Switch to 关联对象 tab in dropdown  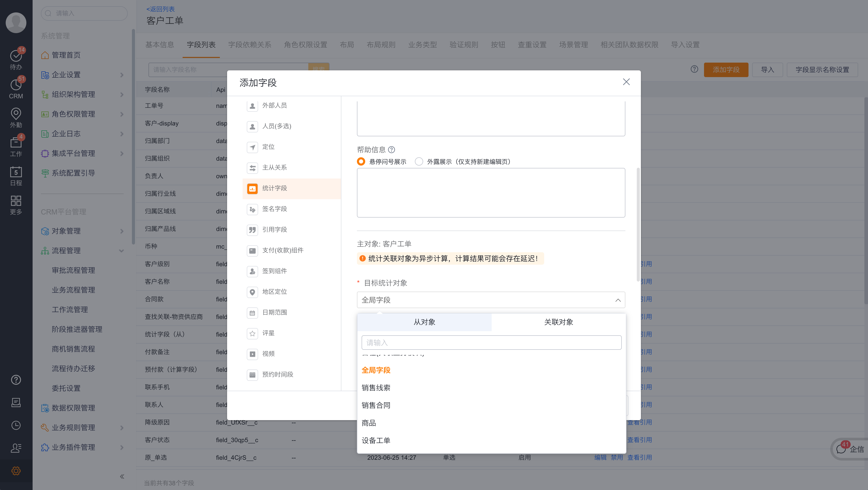[559, 322]
